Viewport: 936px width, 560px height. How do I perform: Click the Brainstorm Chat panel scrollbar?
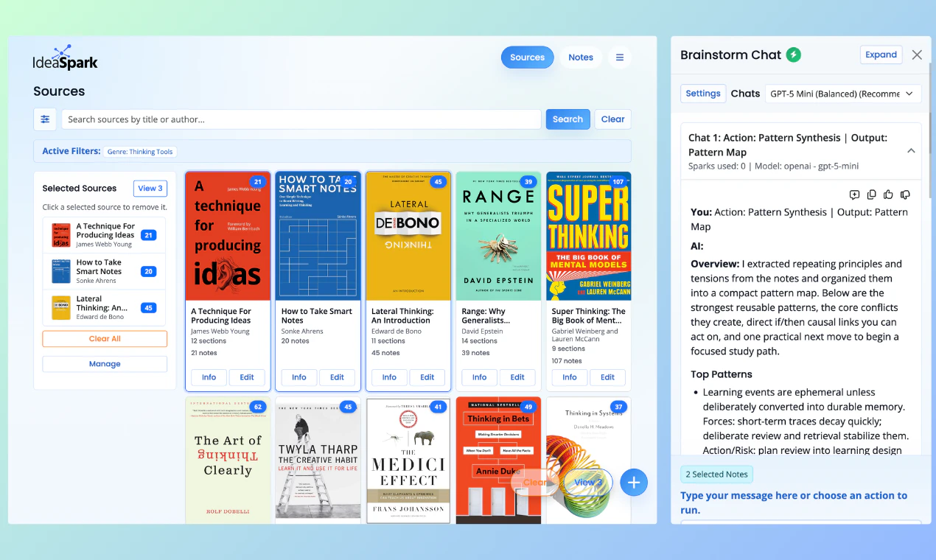point(929,133)
